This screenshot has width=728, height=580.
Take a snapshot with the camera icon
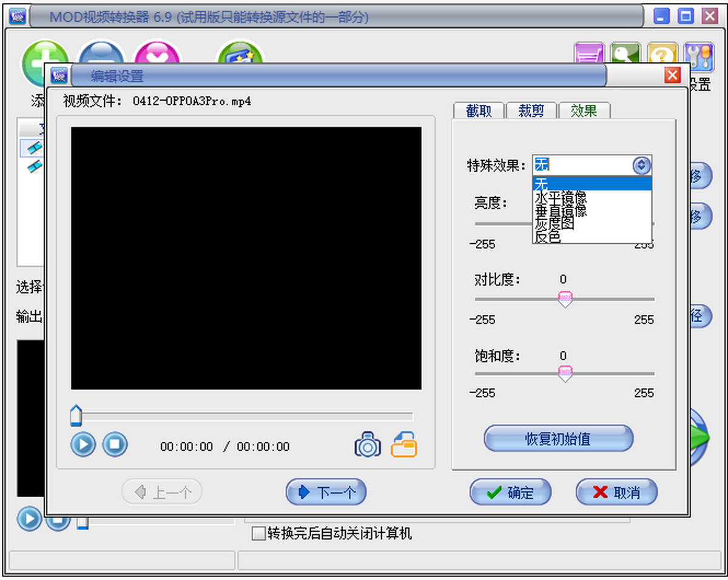[x=368, y=445]
